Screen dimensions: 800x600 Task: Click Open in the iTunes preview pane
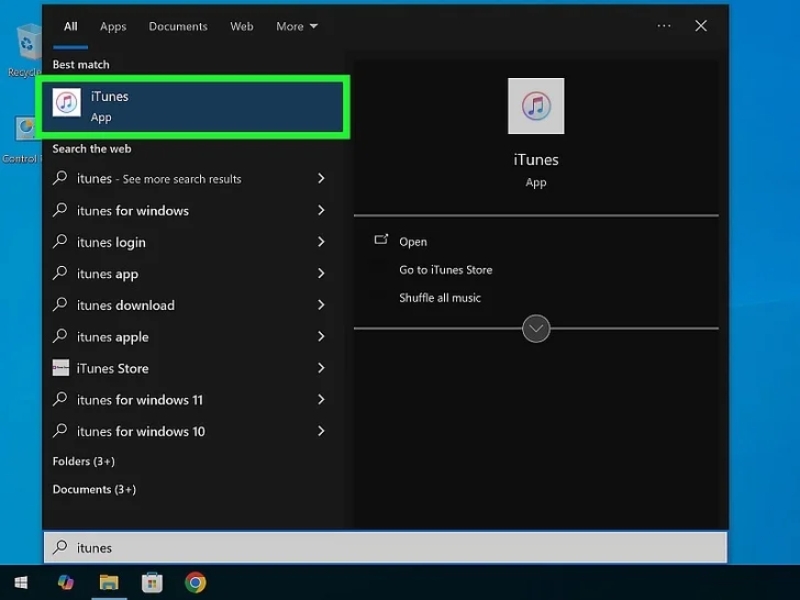click(x=413, y=241)
